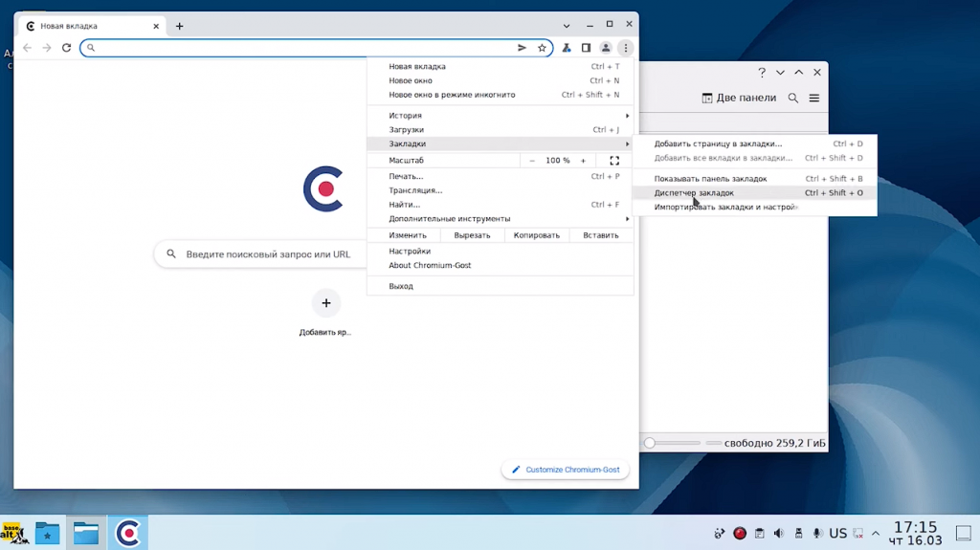This screenshot has height=550, width=980.
Task: Click the Две панели button in file manager
Action: 739,98
